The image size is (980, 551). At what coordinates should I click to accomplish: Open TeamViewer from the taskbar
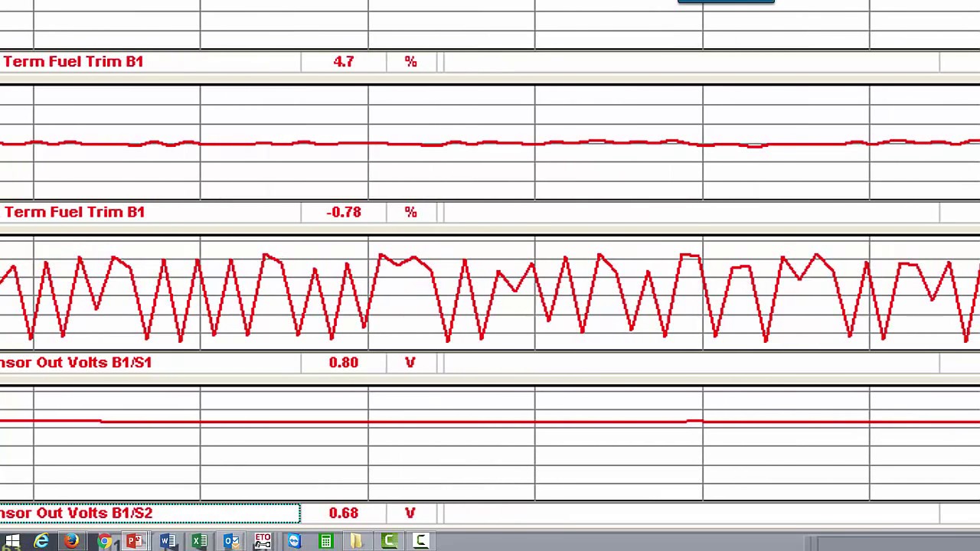[295, 542]
